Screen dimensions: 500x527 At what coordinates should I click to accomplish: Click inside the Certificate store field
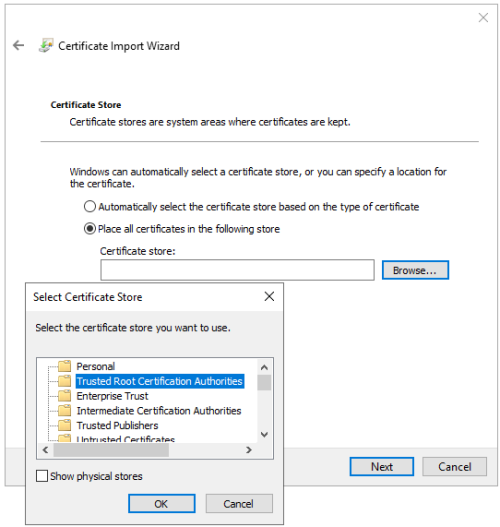[x=237, y=270]
